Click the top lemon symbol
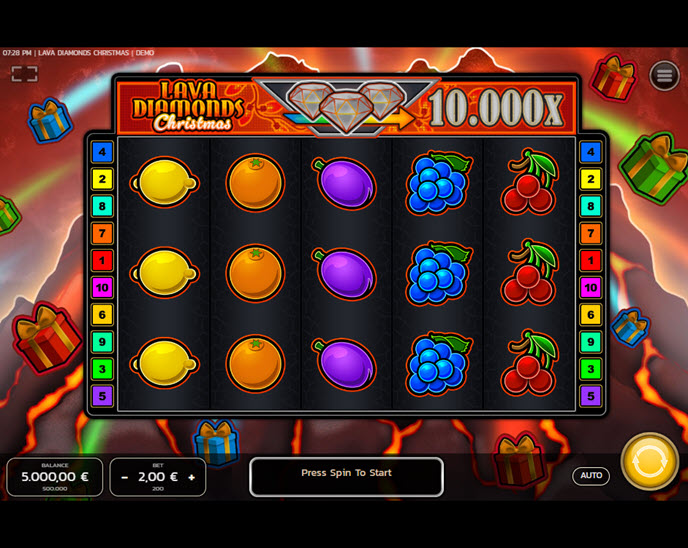 [x=165, y=182]
